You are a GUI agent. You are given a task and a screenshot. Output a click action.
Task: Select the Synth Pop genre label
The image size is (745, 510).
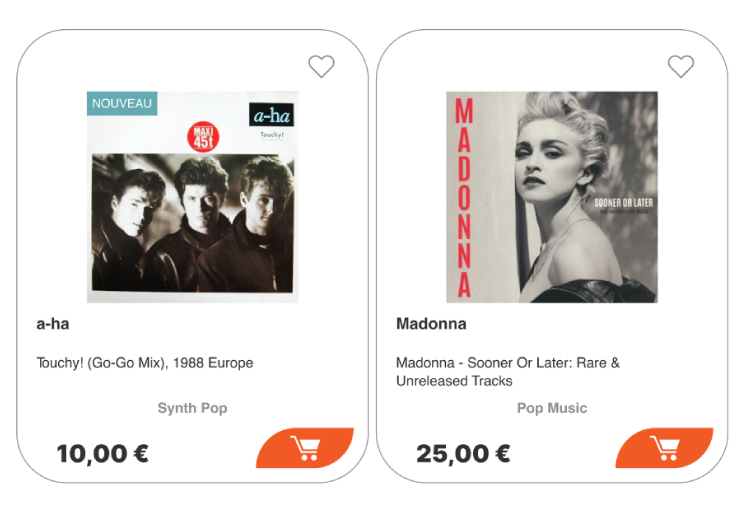click(192, 408)
